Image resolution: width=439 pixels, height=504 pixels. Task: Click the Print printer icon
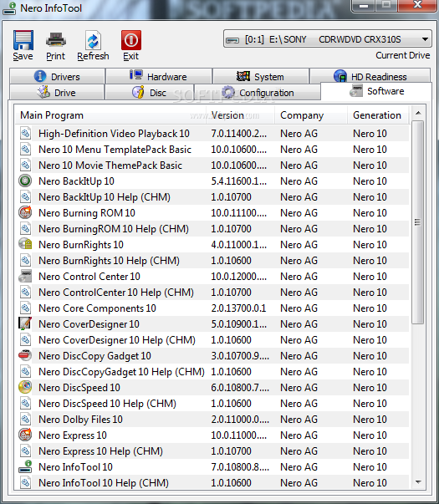click(56, 40)
